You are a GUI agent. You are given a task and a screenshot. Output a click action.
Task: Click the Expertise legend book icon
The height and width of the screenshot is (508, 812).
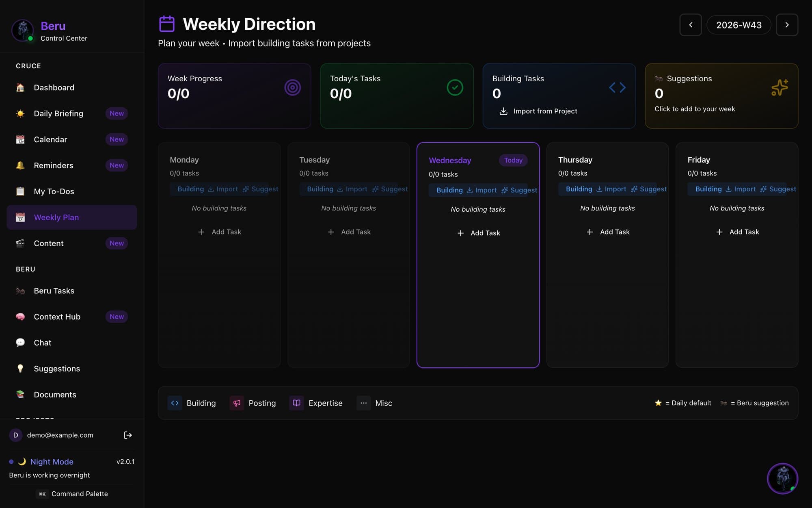tap(296, 403)
